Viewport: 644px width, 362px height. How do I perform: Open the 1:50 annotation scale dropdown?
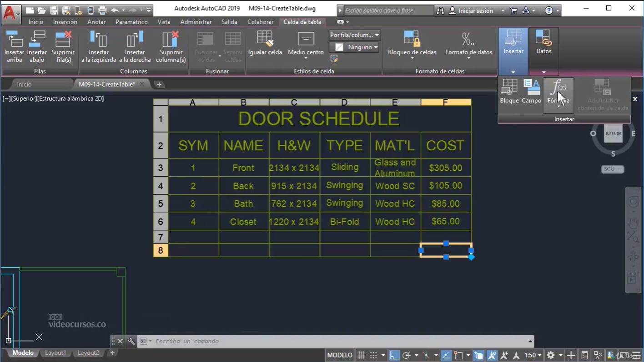tap(533, 355)
